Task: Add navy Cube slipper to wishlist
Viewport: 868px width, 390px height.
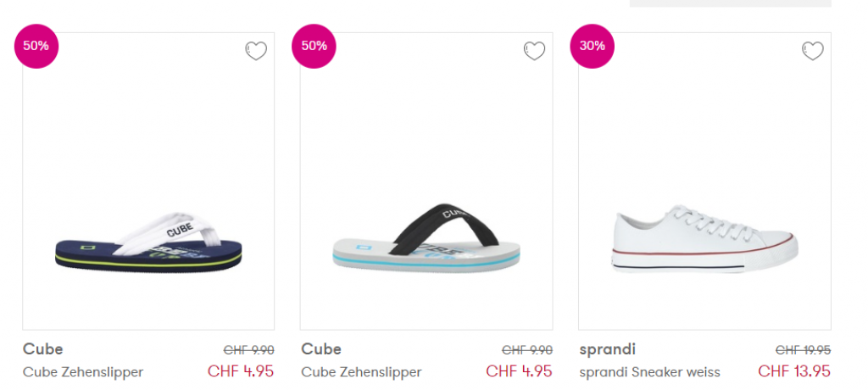Action: click(256, 52)
